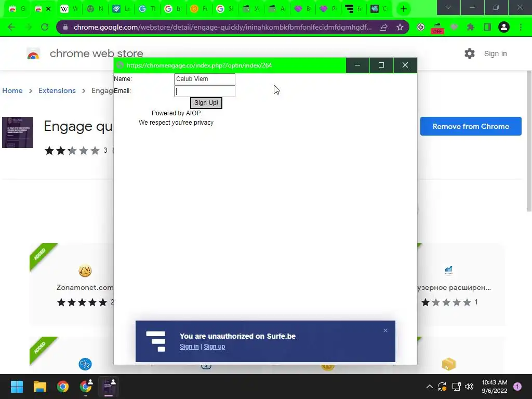Go to Home breadcrumb link
Viewport: 532px width, 399px height.
[12, 90]
